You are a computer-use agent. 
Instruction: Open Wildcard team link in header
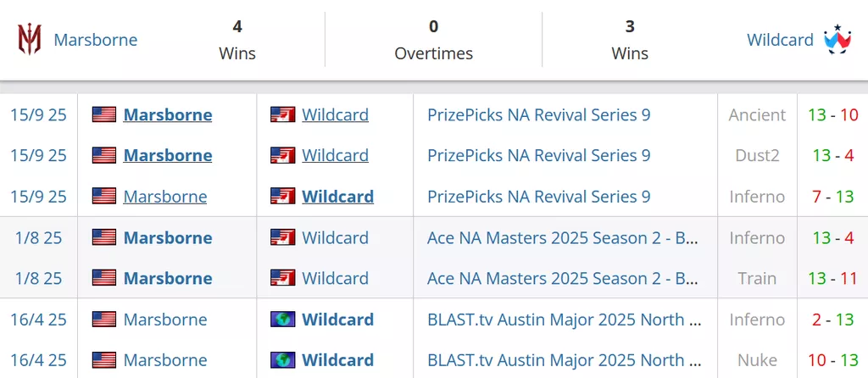(780, 40)
